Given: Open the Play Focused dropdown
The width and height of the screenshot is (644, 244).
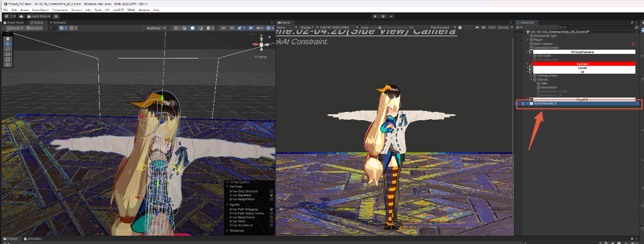Looking at the screenshot, I should click(x=443, y=27).
